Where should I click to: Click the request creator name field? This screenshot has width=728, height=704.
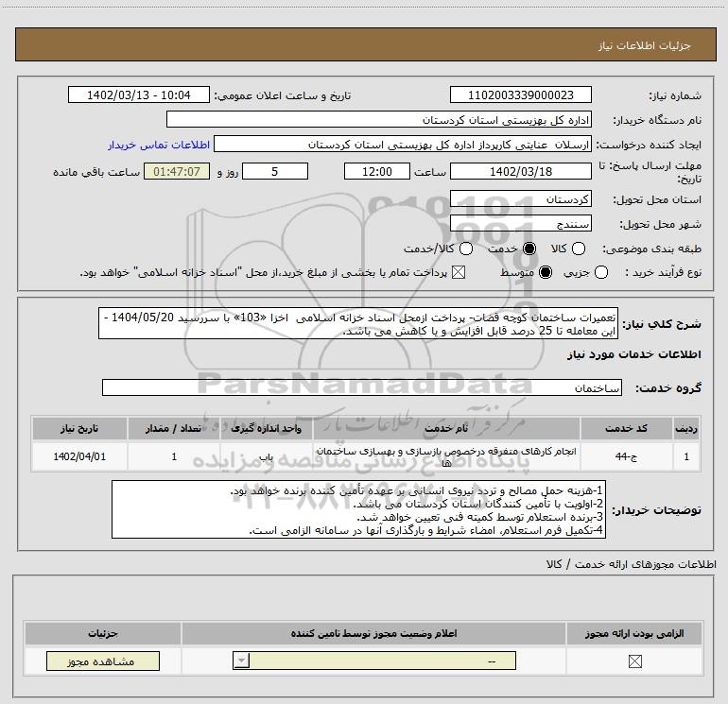pyautogui.click(x=403, y=144)
